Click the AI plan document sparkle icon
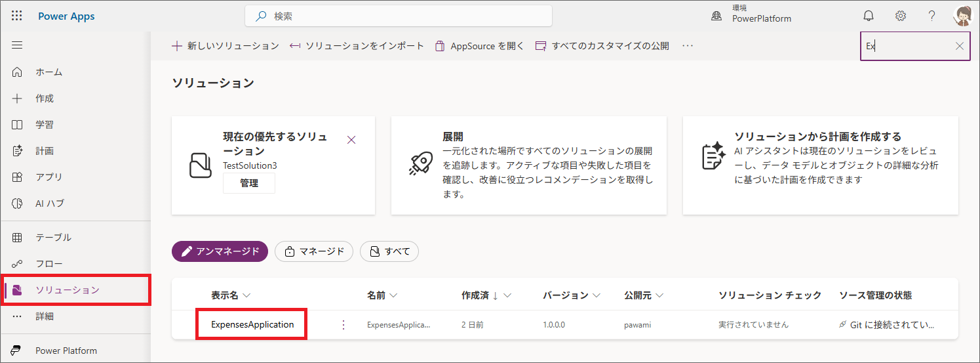980x363 pixels. coord(713,155)
